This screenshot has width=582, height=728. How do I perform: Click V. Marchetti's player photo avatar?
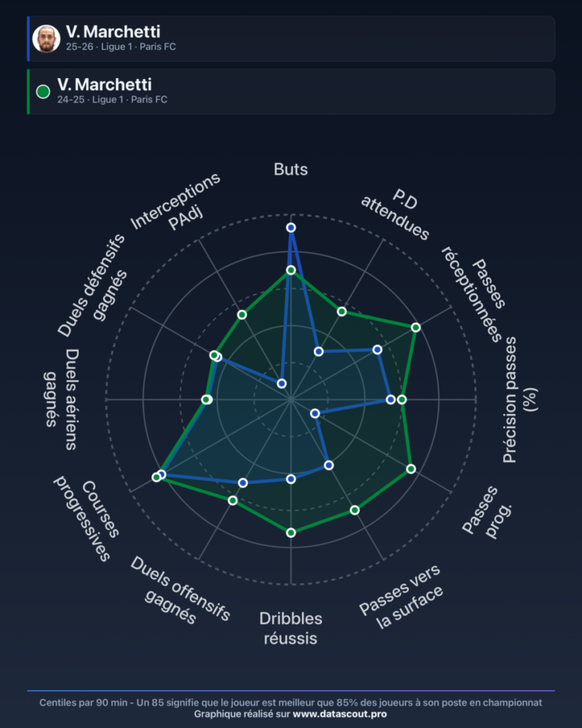[x=46, y=39]
